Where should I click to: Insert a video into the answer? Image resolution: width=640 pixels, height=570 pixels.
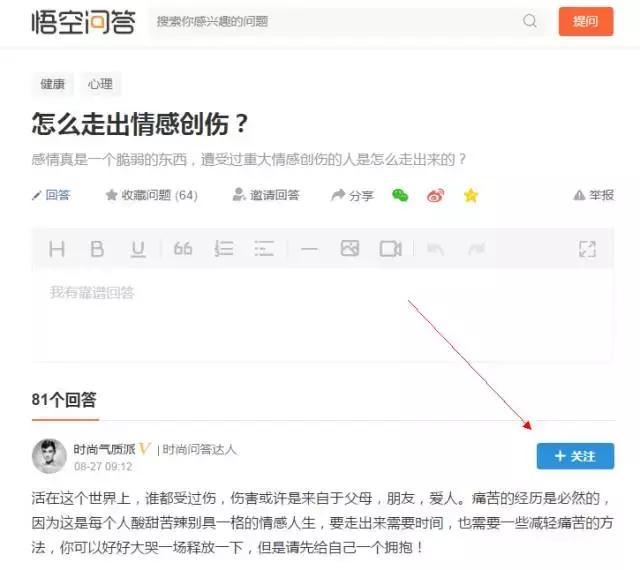point(391,249)
